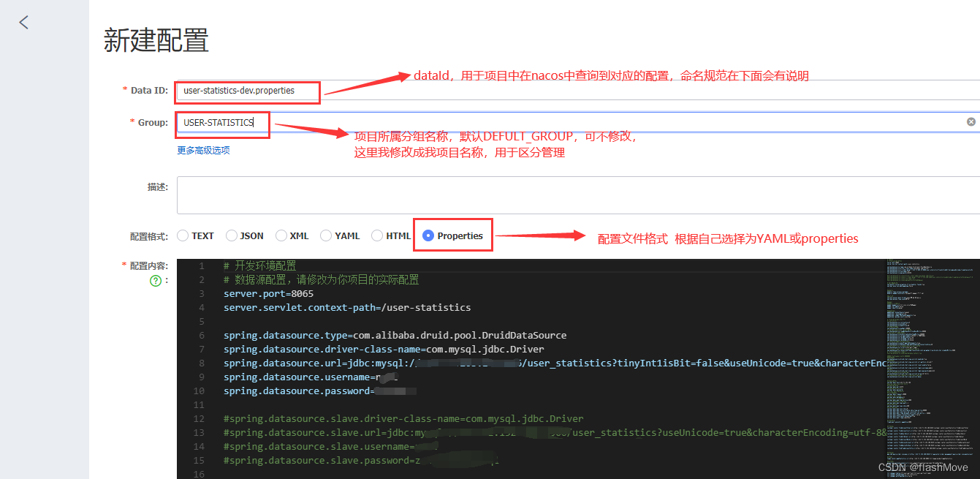
Task: Open the green help icon beside 配置内容
Action: 156,280
